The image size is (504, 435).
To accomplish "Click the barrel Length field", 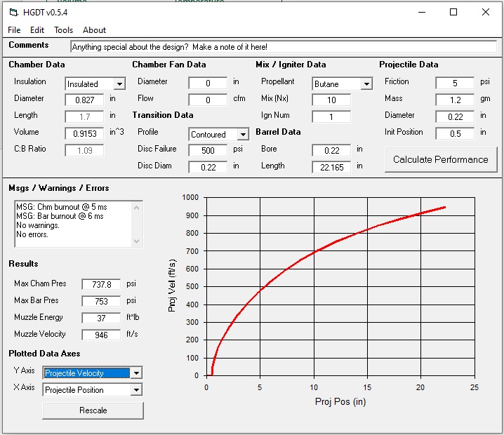I will pos(331,167).
